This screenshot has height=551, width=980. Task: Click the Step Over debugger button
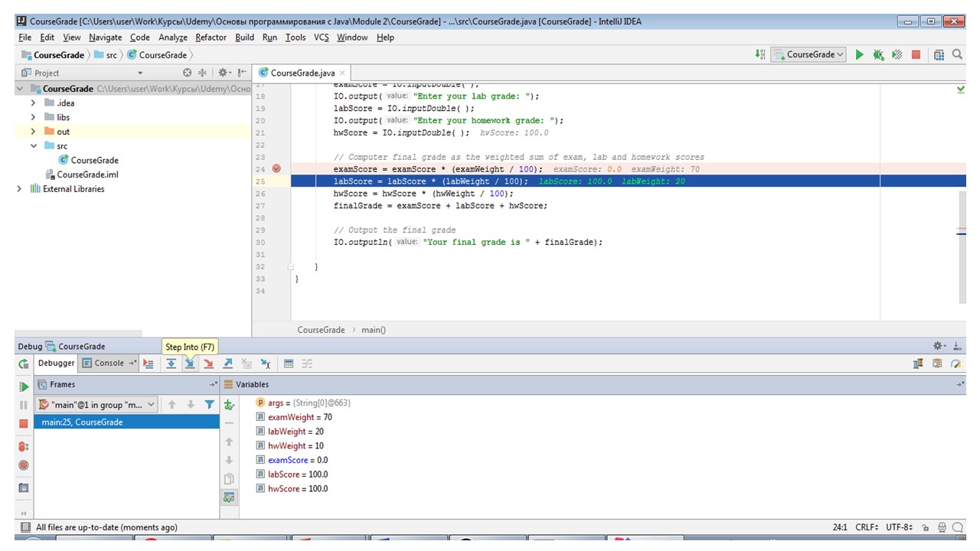tap(171, 364)
